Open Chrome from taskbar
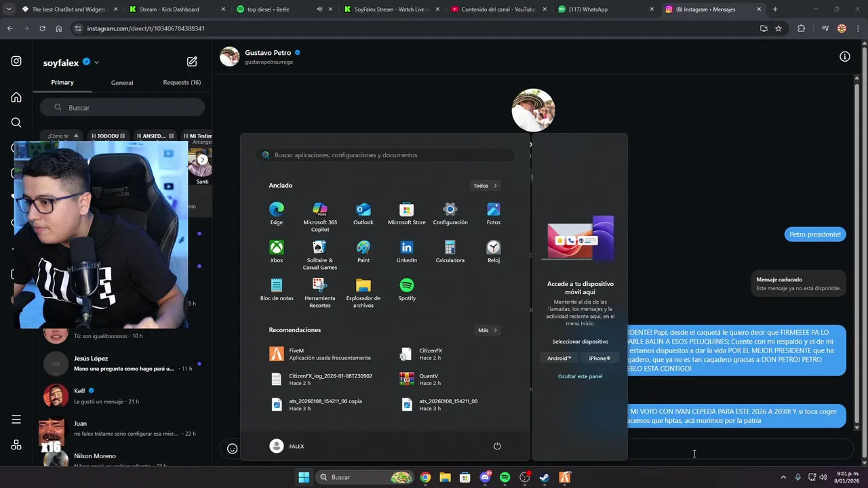The image size is (868, 488). 425,477
